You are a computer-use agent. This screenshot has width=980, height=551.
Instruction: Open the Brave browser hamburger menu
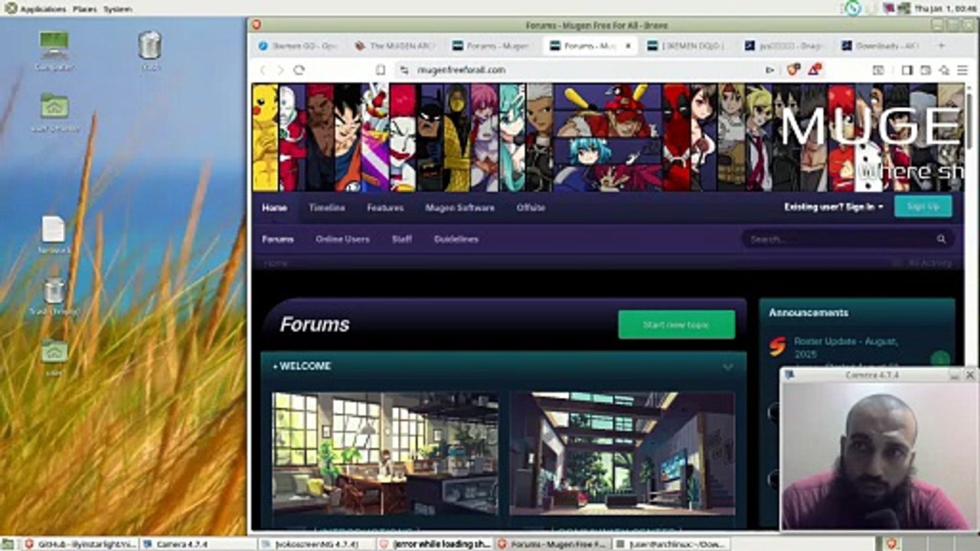point(962,70)
